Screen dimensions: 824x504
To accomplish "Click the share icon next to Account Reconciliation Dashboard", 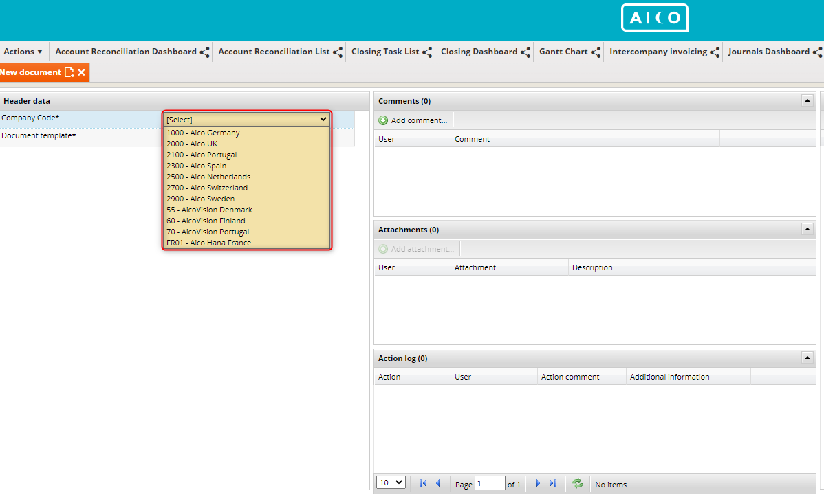I will [204, 52].
